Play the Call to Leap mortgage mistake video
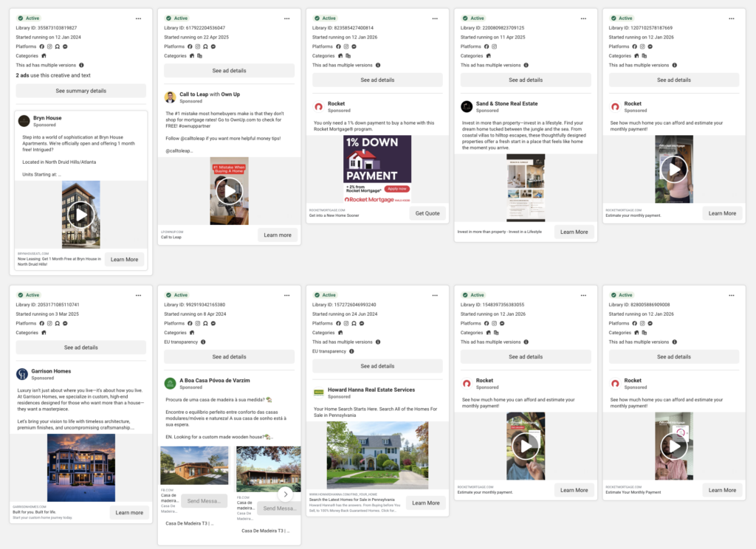Screen dimensions: 756x549 coord(230,191)
